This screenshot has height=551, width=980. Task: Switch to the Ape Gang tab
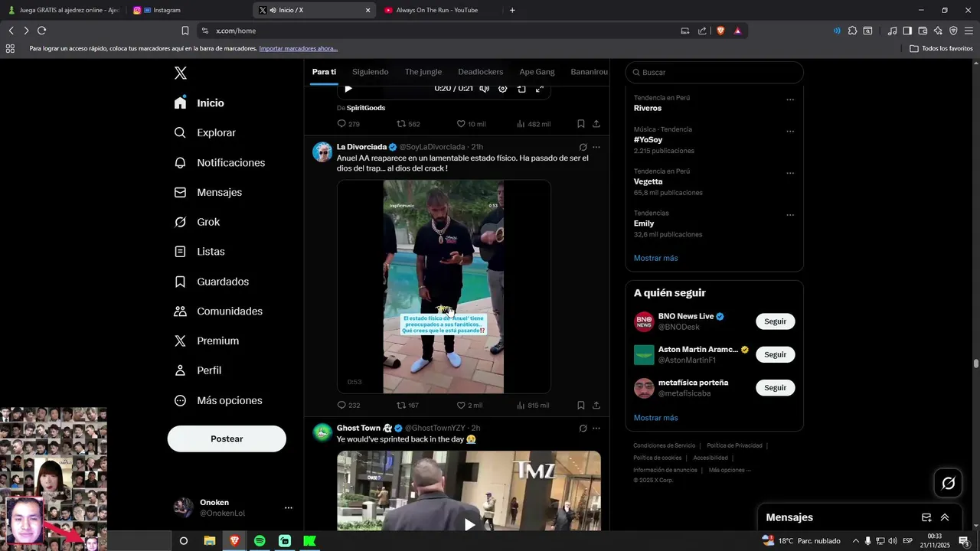pos(537,72)
